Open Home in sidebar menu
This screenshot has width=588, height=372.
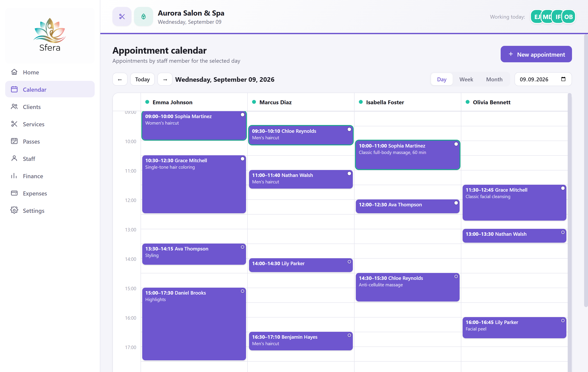(x=50, y=72)
